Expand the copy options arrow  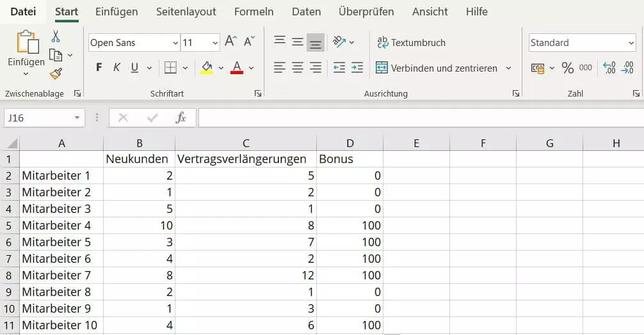pyautogui.click(x=70, y=55)
